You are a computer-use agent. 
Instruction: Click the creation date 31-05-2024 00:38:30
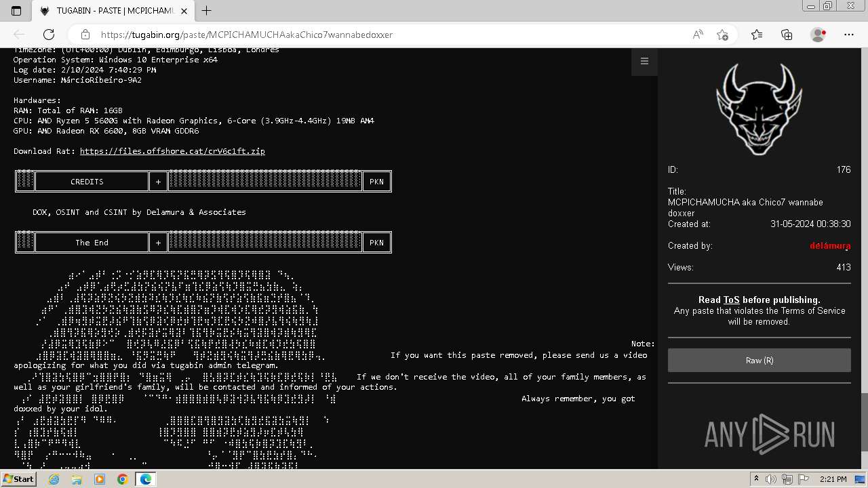click(810, 224)
